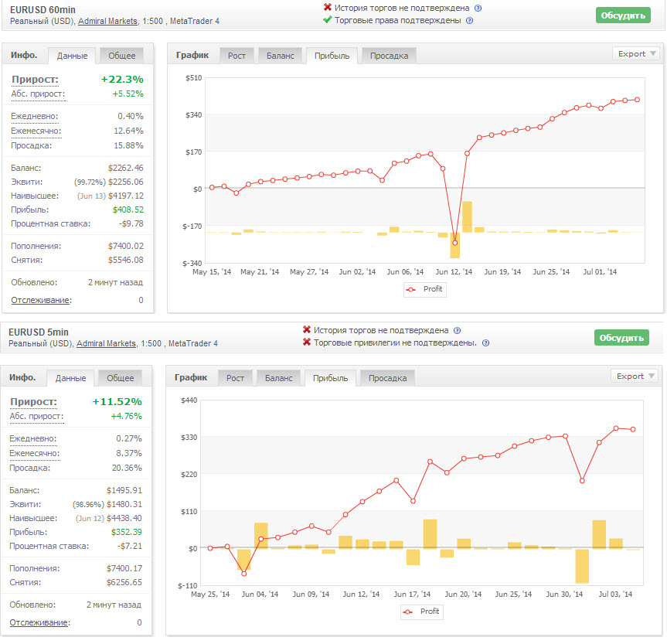Viewport: 667px width, 644px height.
Task: Open the Export dropdown on the EURUSD 5min chart
Action: tap(635, 377)
